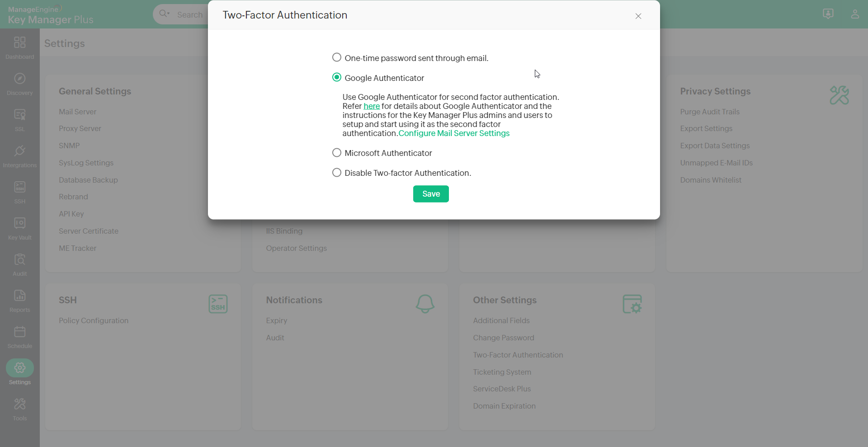Save the two-factor authentication settings
Screen dimensions: 868x447
pos(430,193)
